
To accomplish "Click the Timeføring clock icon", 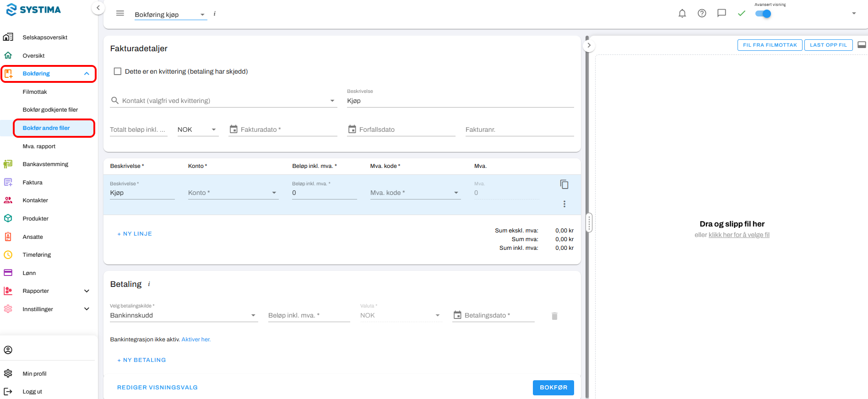I will 8,255.
